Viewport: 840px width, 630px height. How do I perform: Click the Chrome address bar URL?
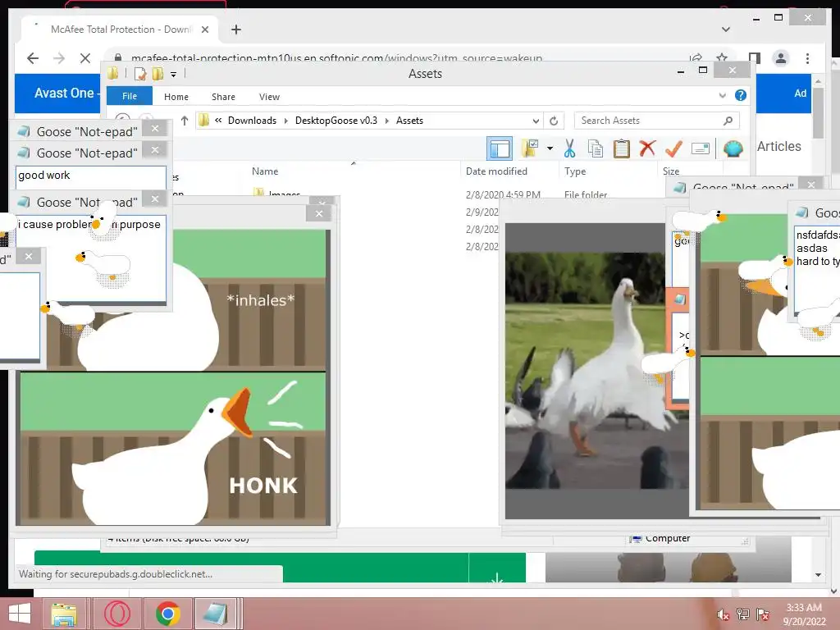click(x=336, y=58)
